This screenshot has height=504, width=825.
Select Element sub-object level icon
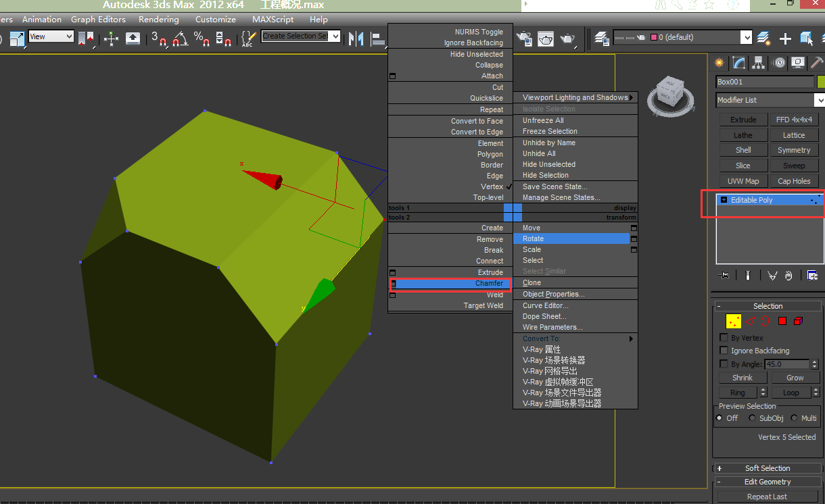pos(799,321)
